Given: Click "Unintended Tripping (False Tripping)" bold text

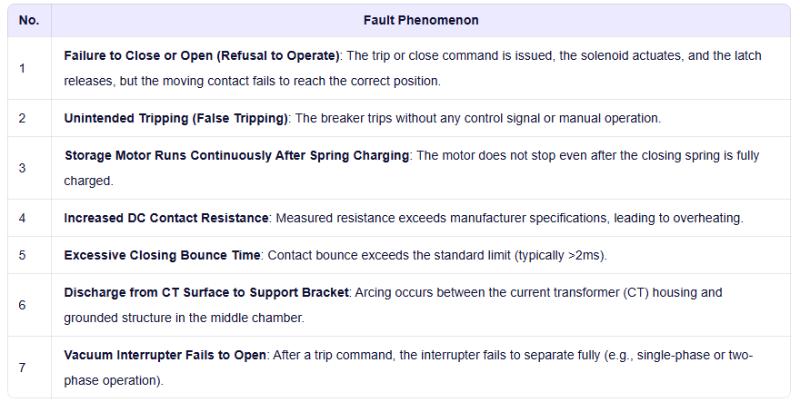Looking at the screenshot, I should [x=176, y=118].
